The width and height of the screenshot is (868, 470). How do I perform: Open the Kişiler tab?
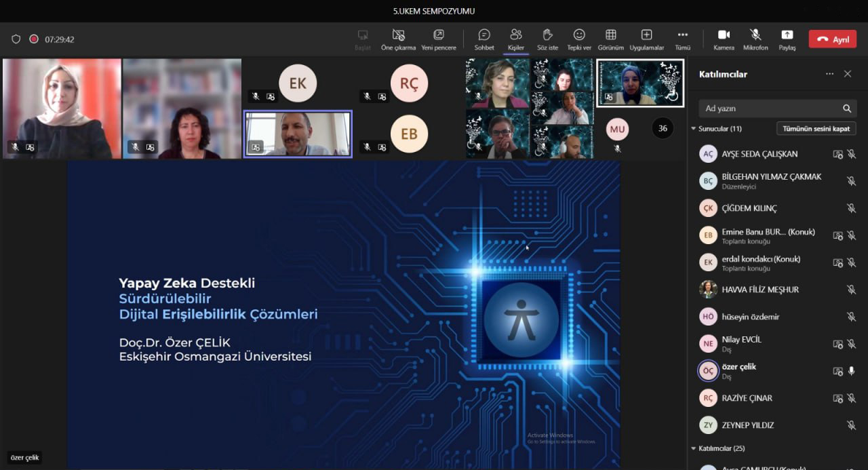[x=515, y=39]
